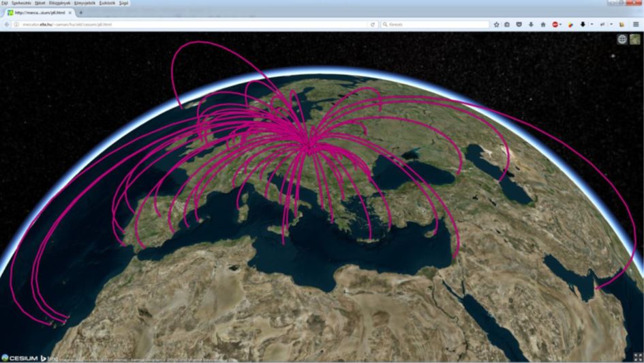Open downloads arrow icon
The height and width of the screenshot is (363, 644).
[x=531, y=25]
